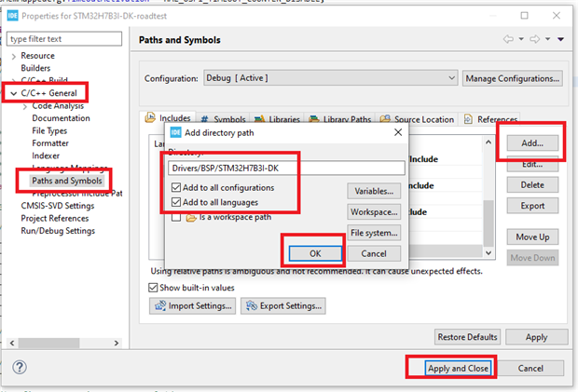Switch to the Includes tab
The image size is (578, 392).
169,118
